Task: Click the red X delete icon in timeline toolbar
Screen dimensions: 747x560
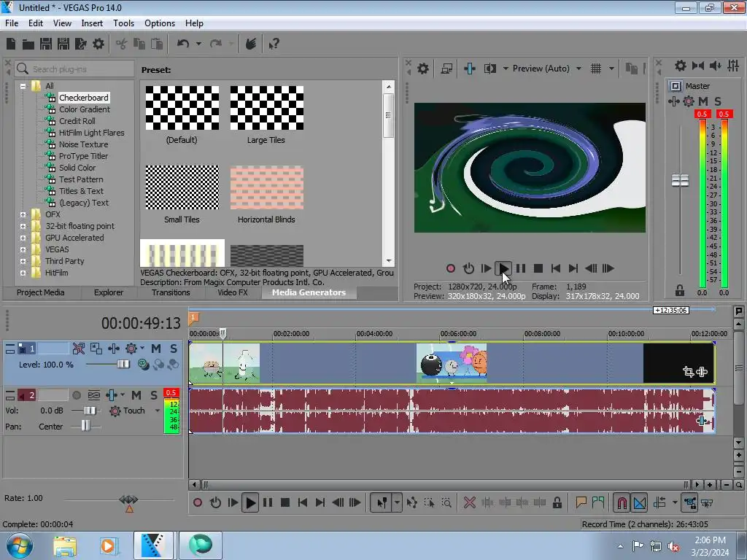Action: click(x=470, y=502)
